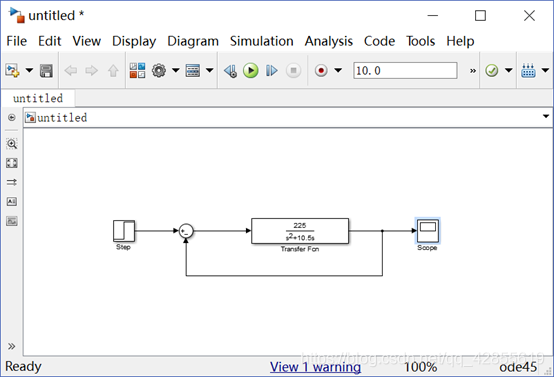Select the untitled model tab

pos(38,98)
